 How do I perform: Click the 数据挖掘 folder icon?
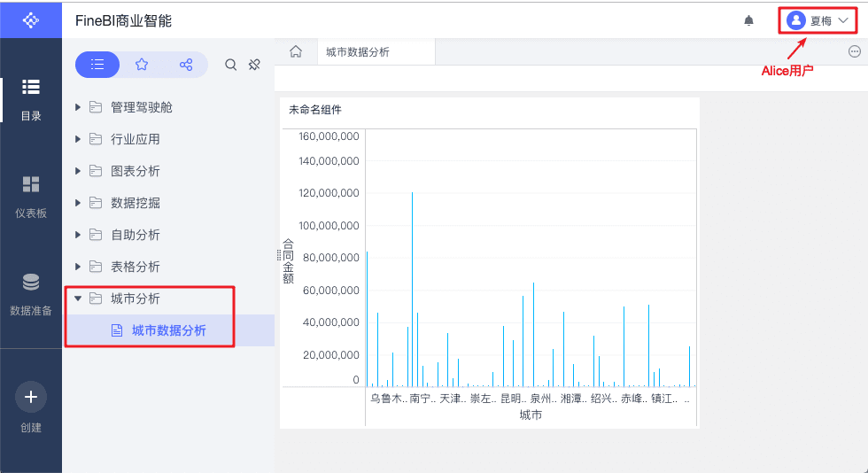click(x=96, y=203)
